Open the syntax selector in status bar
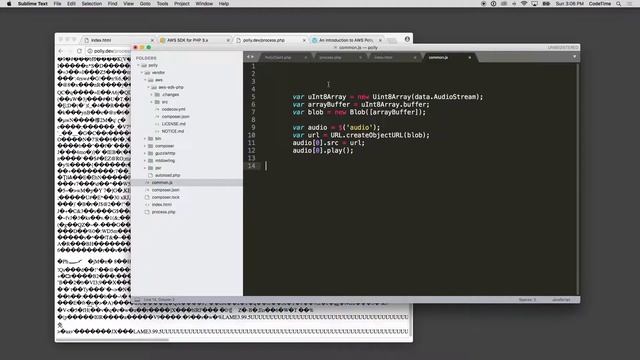This screenshot has width=640, height=360. [561, 300]
